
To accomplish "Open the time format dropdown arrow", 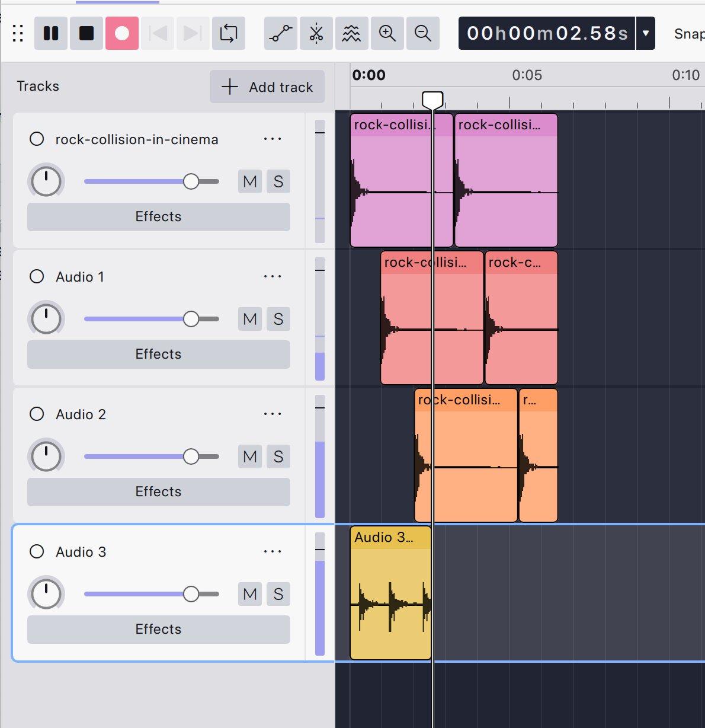I will point(646,33).
